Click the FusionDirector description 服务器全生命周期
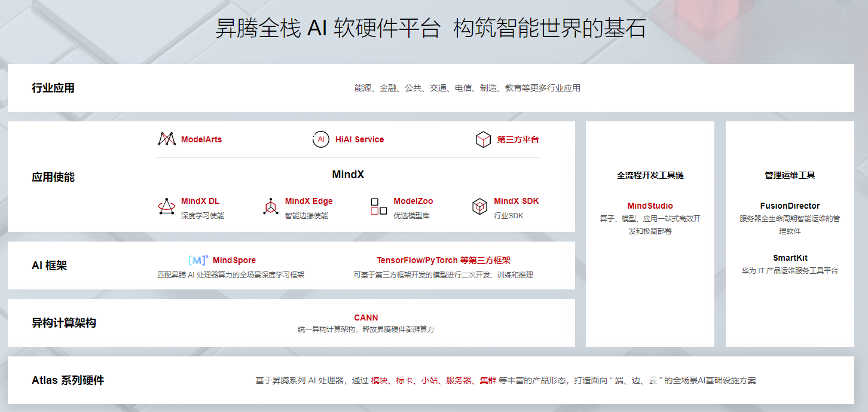This screenshot has height=412, width=868. (x=790, y=225)
